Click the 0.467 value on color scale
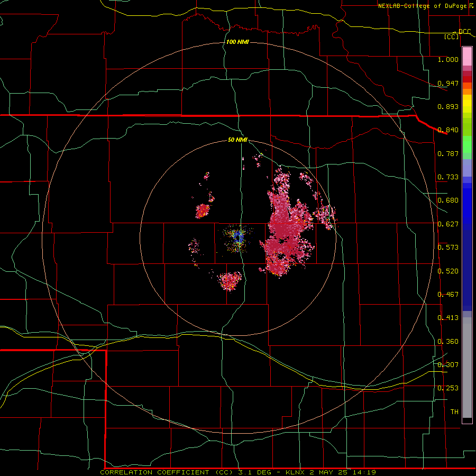Screen dimensions: 476x476 pos(448,295)
